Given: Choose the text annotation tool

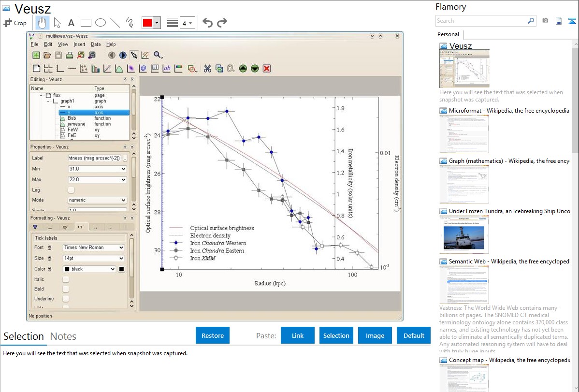Looking at the screenshot, I should click(x=71, y=23).
